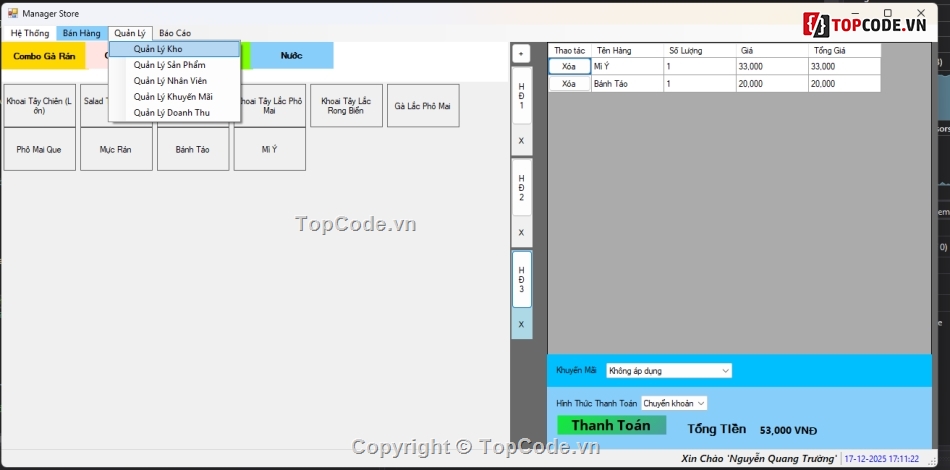The image size is (950, 470).
Task: Click the 53,000 VNĐ total amount
Action: [x=788, y=431]
